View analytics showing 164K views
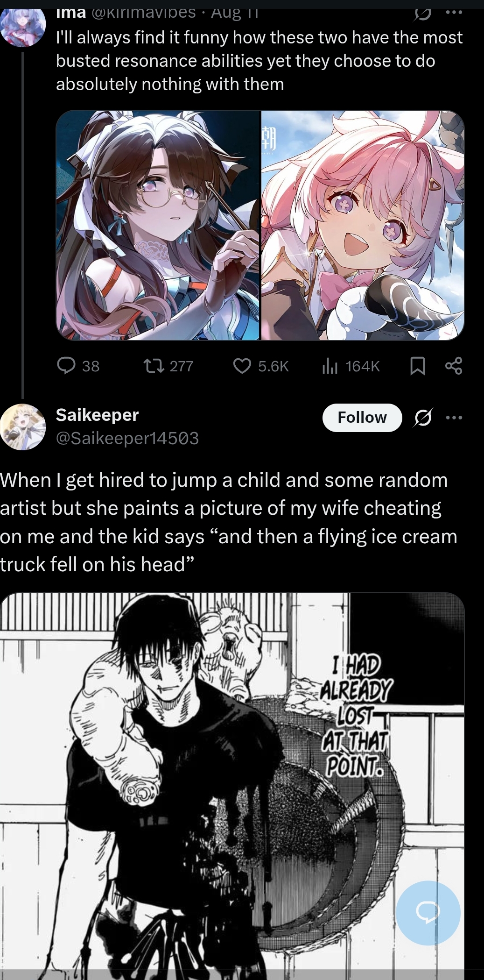The width and height of the screenshot is (484, 980). pyautogui.click(x=351, y=366)
